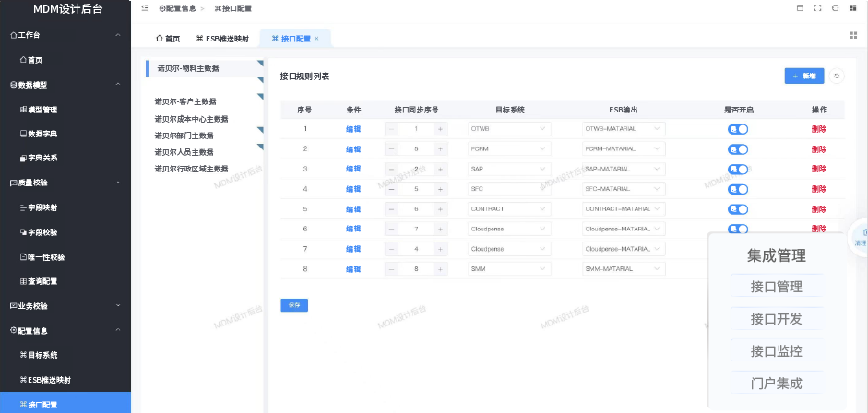
Task: Click the sidebar collapse icon in top bar
Action: tap(145, 7)
